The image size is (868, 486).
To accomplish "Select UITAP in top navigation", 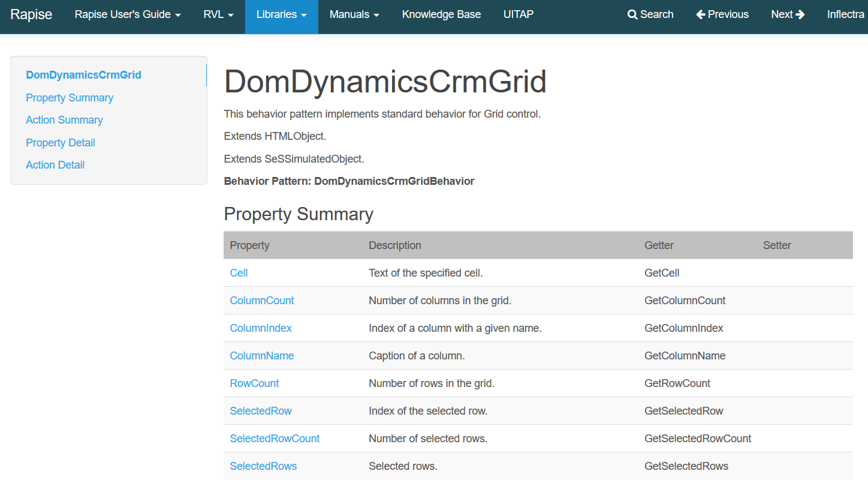I will (x=519, y=15).
